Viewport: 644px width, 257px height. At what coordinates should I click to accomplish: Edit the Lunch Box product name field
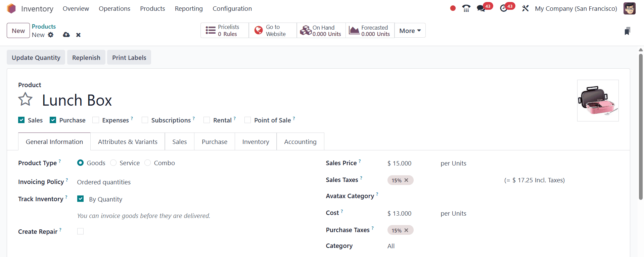point(77,100)
